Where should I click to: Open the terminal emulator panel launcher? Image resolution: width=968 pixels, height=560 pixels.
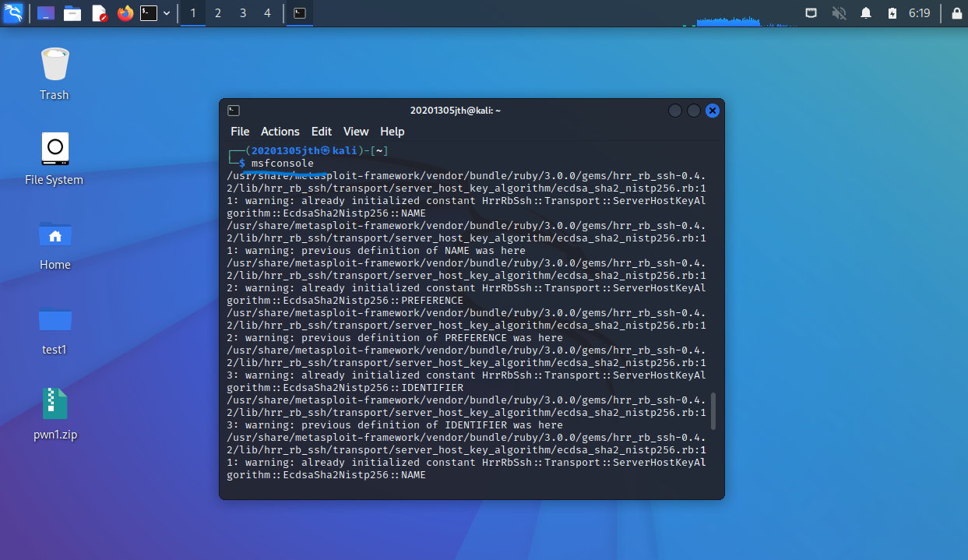(x=149, y=13)
